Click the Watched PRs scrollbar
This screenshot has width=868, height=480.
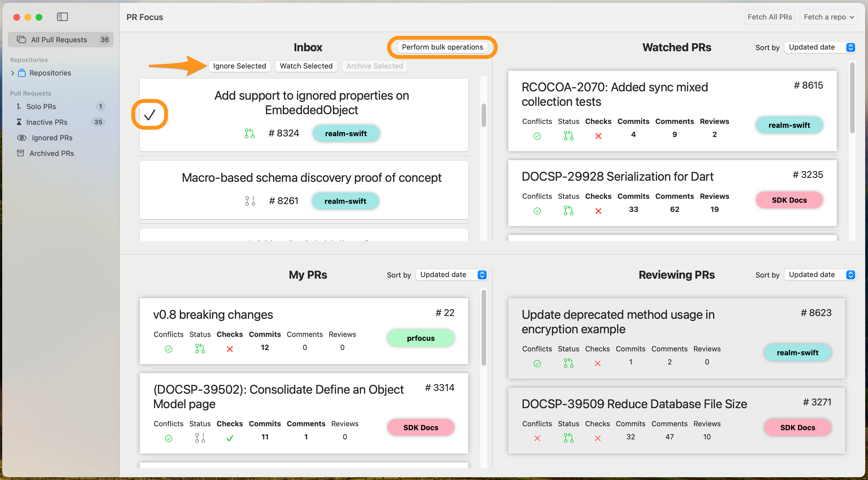coord(852,98)
